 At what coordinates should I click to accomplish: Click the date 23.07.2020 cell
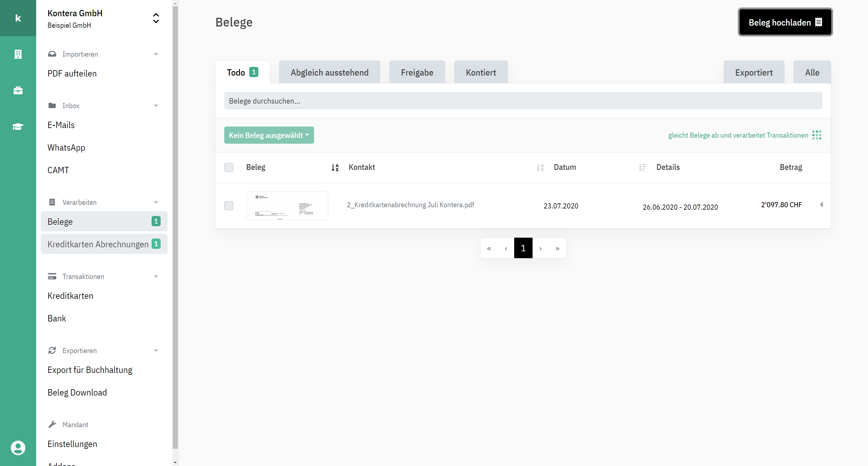tap(561, 206)
